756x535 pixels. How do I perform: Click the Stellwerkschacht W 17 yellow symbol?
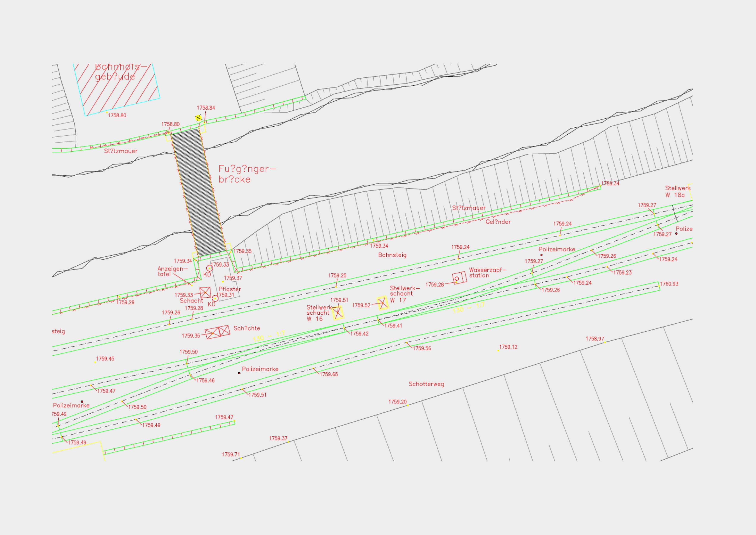tap(383, 303)
